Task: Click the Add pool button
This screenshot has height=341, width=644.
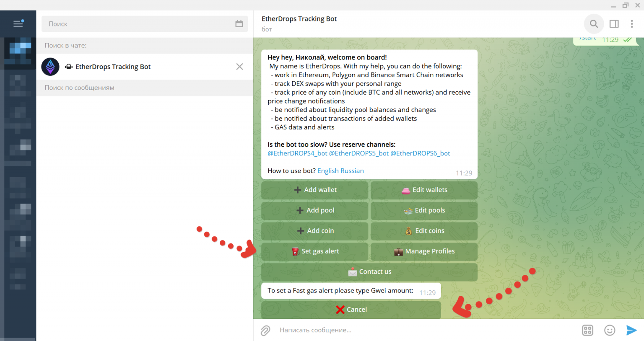Action: (315, 211)
